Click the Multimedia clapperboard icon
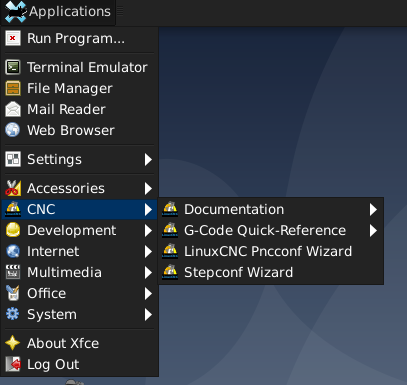 click(x=13, y=272)
